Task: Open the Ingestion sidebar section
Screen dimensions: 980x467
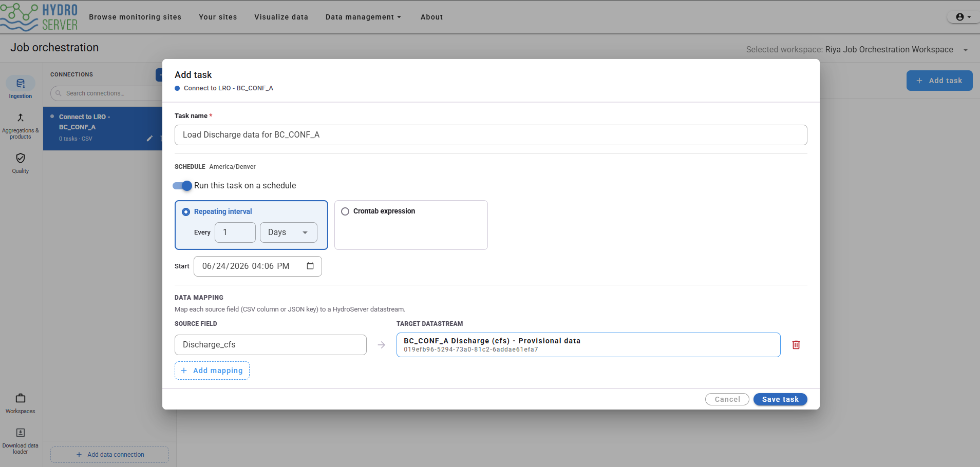Action: pos(21,88)
